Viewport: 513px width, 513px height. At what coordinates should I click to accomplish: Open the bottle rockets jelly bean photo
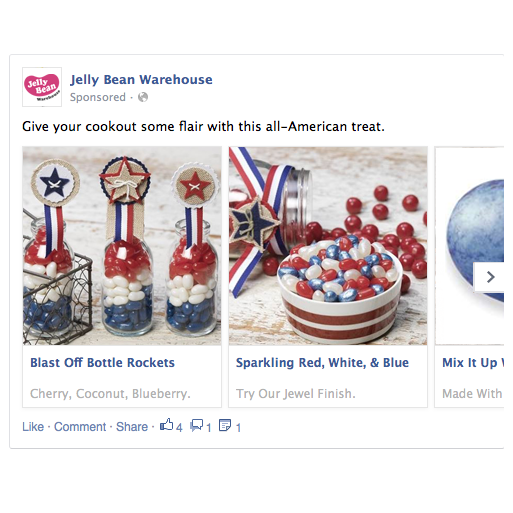(x=122, y=246)
